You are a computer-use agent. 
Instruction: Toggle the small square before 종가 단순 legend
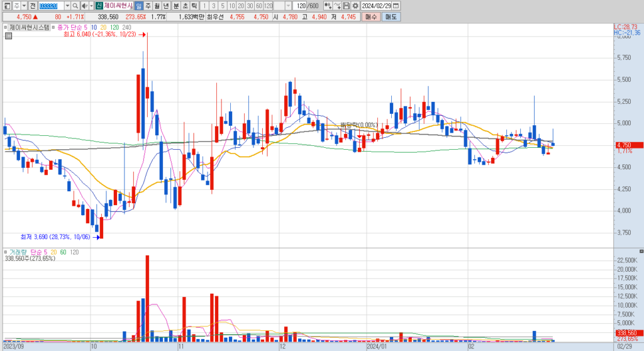pyautogui.click(x=54, y=28)
